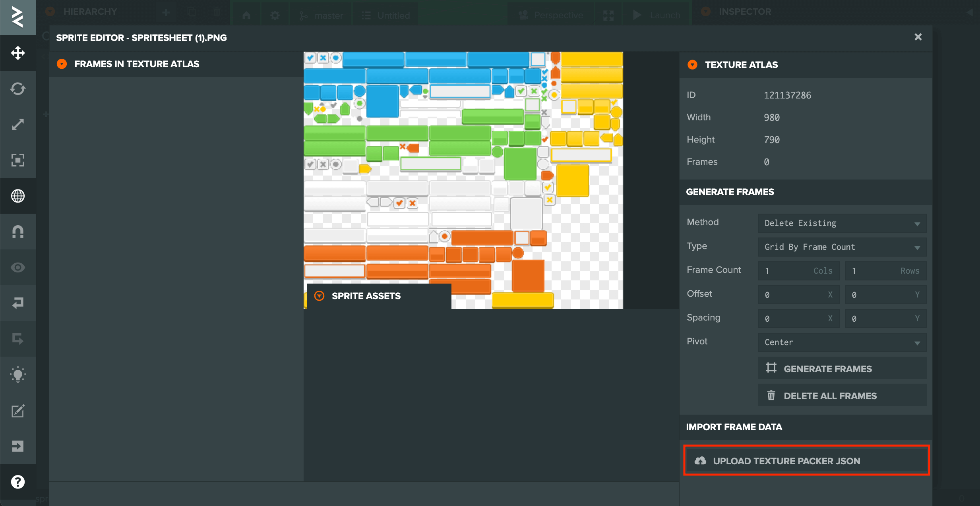Image resolution: width=980 pixels, height=506 pixels.
Task: Choose the Resize Element Component tool
Action: 18,160
